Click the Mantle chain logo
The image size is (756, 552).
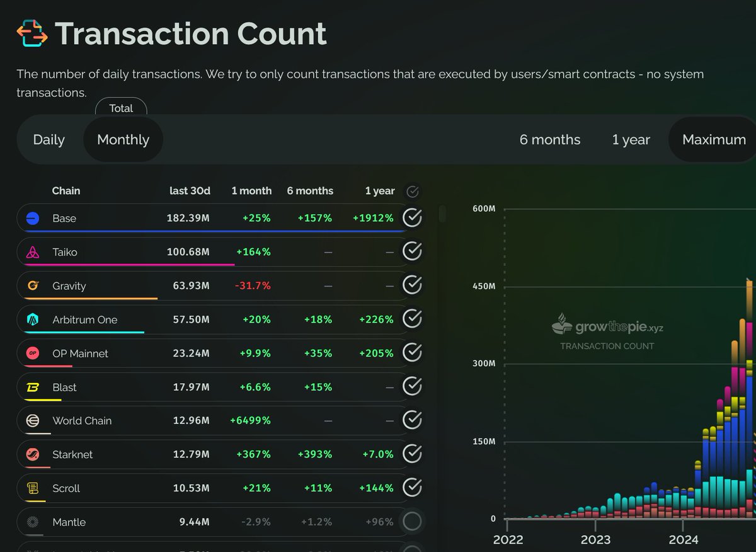click(33, 522)
